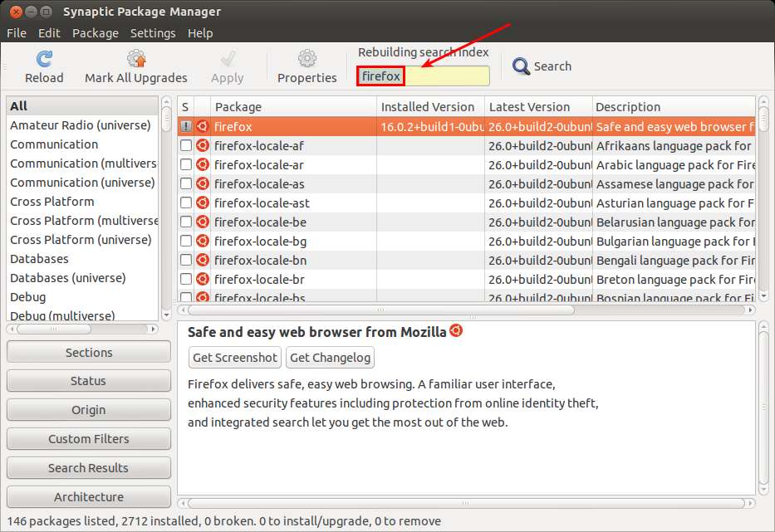
Task: Click the Status filter button
Action: tap(89, 381)
